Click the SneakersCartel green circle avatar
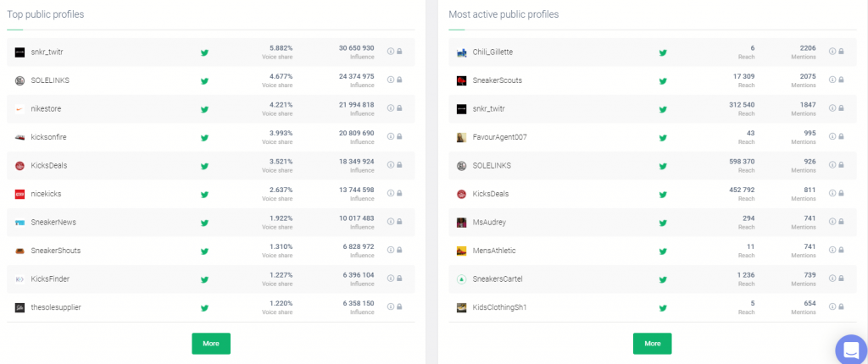Screen dimensions: 868x364 point(461,279)
